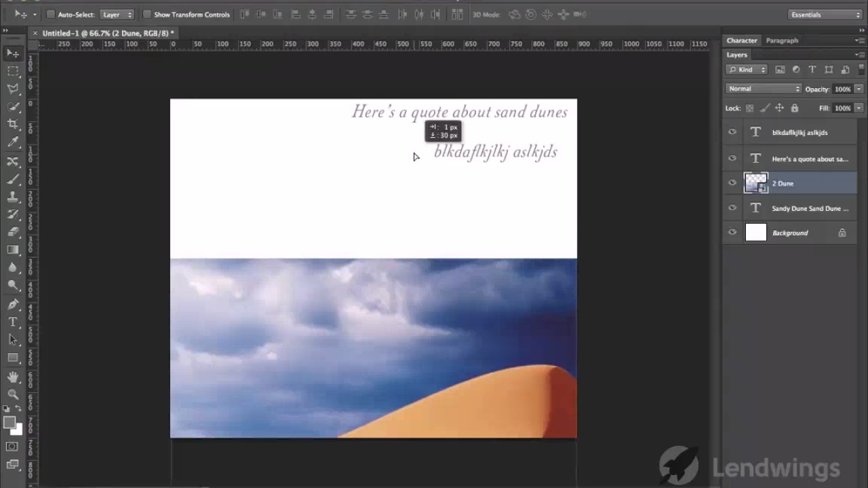Switch to the Character tab
Viewport: 868px width, 488px height.
pyautogui.click(x=742, y=41)
